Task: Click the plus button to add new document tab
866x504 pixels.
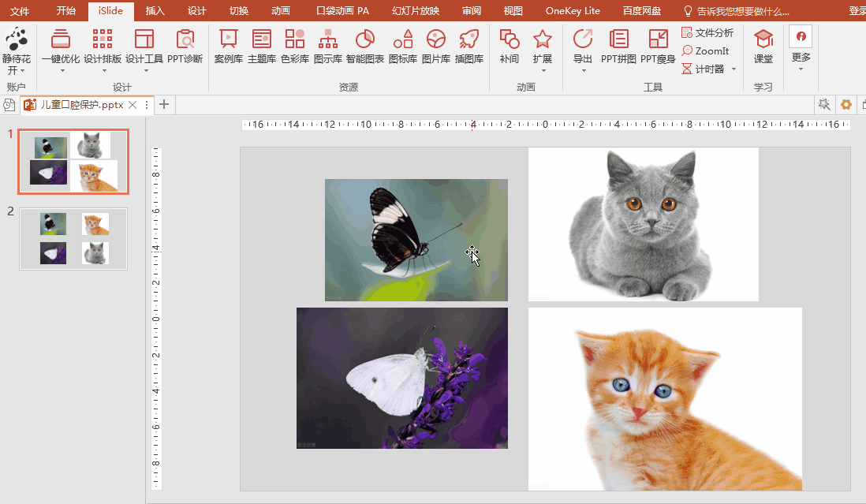Action: (x=164, y=104)
